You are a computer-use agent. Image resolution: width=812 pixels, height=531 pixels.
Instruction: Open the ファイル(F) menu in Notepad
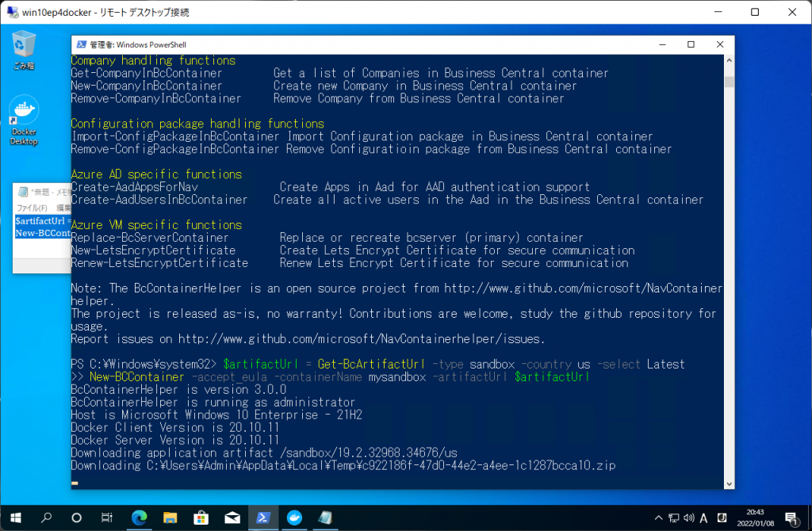pyautogui.click(x=32, y=208)
